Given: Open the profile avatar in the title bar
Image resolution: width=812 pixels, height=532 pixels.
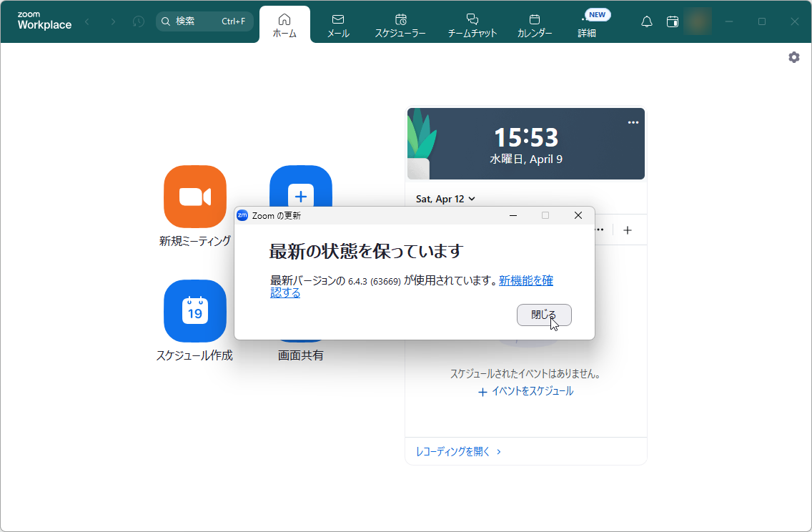Looking at the screenshot, I should (x=697, y=21).
